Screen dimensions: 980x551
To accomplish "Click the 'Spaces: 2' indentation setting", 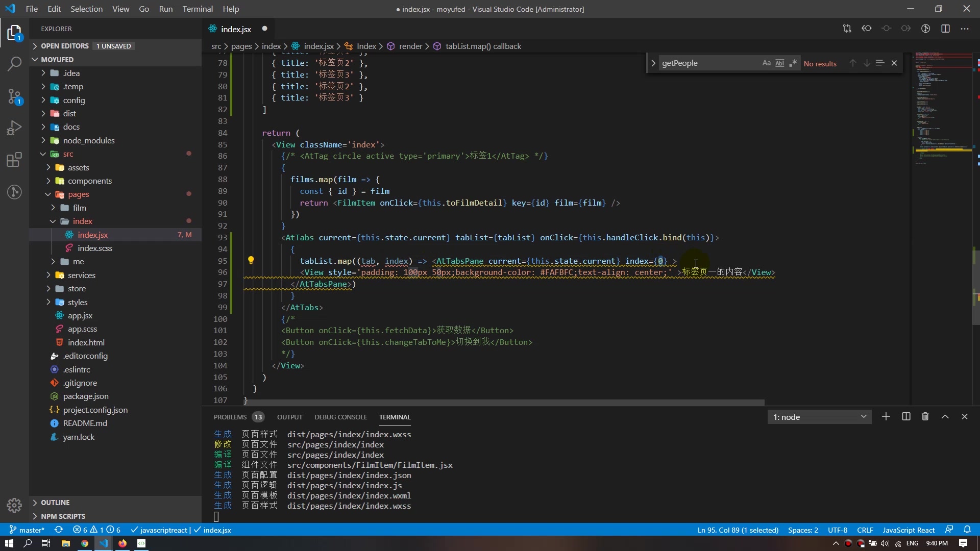I will 803,530.
